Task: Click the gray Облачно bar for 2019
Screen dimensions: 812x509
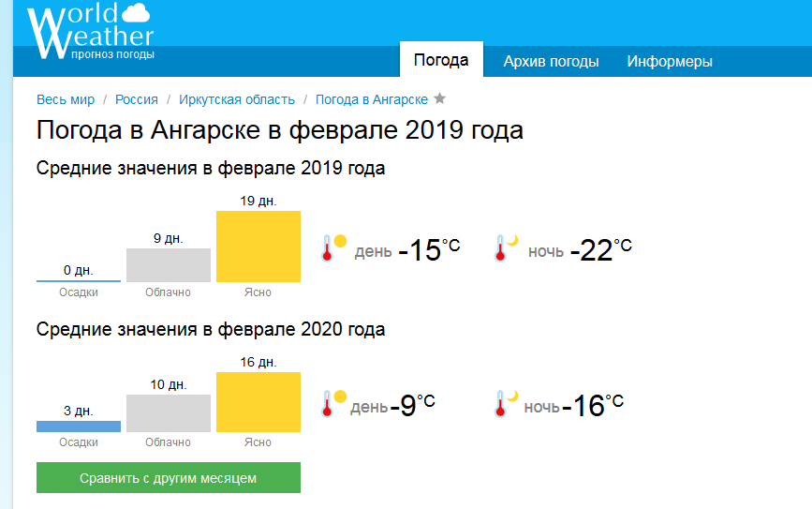Action: point(169,265)
